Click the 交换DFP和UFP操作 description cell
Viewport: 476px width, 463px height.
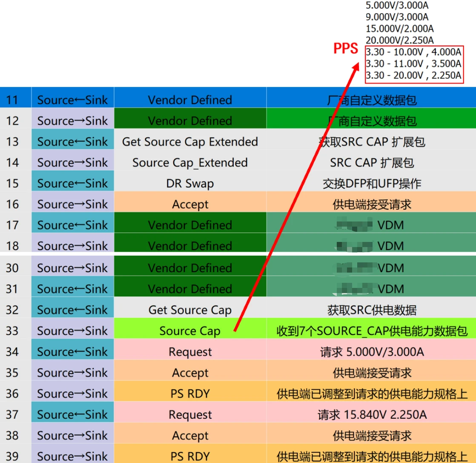(x=372, y=184)
